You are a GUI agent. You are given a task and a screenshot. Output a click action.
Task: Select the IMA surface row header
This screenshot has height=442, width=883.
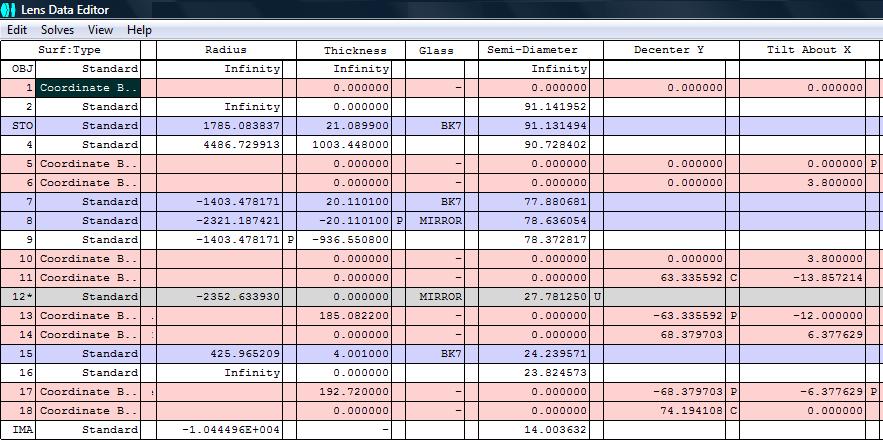21,430
